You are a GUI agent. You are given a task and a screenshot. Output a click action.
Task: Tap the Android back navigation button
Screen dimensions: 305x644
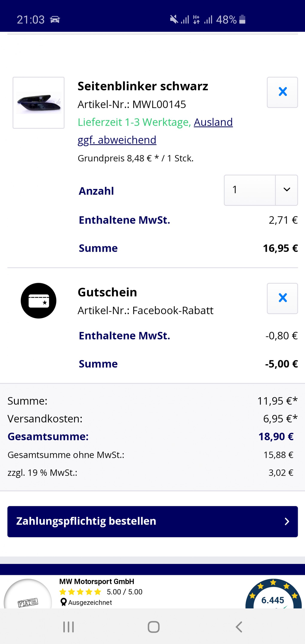click(239, 627)
